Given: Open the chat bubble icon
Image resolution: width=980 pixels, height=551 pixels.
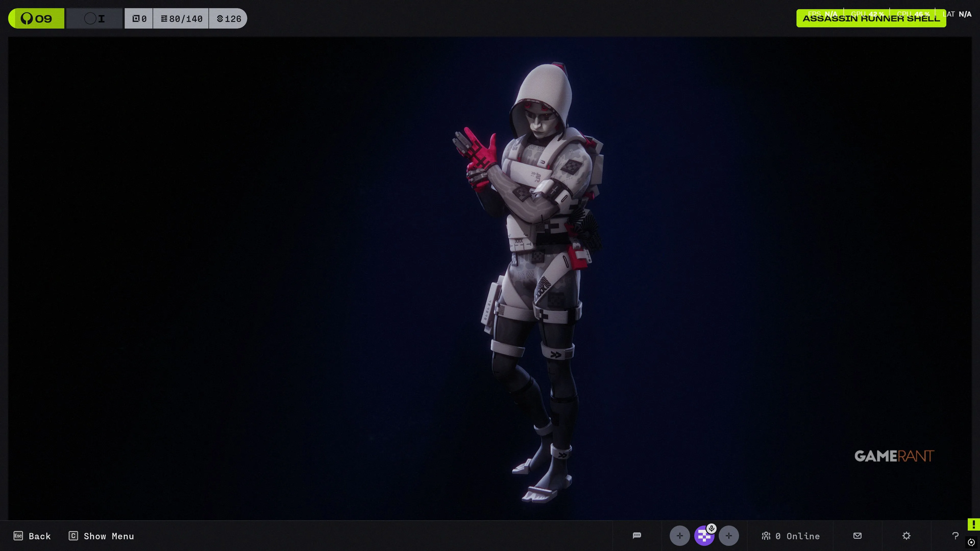Looking at the screenshot, I should 637,535.
